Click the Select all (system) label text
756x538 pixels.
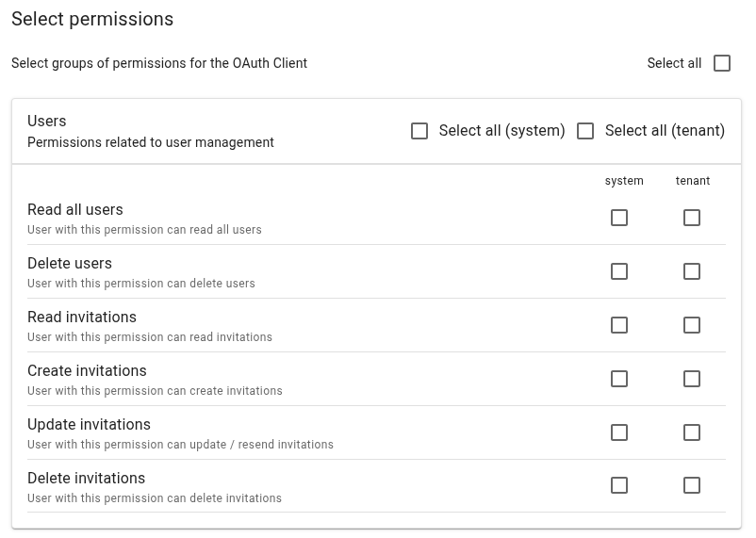[501, 131]
